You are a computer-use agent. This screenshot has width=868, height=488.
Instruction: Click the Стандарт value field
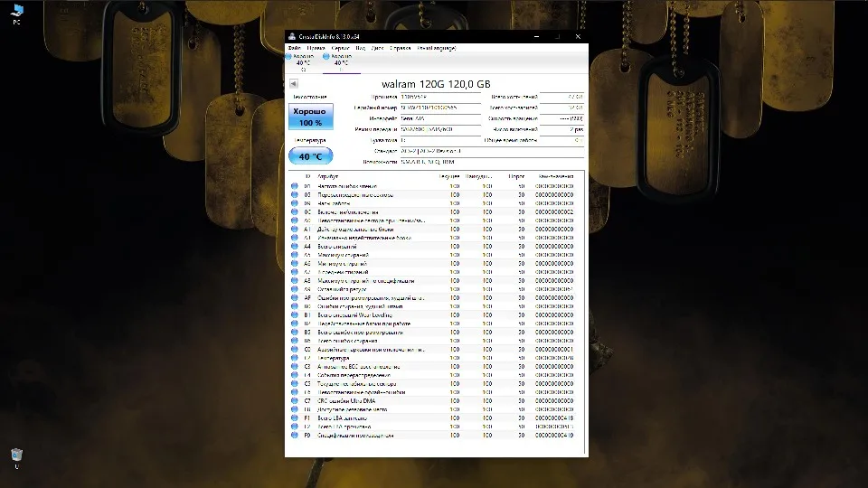coord(492,151)
